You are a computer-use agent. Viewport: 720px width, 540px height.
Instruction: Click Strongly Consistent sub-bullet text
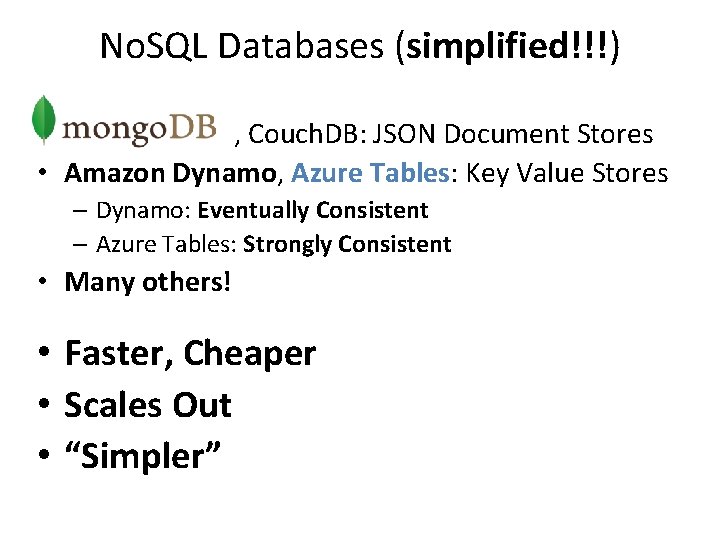[x=347, y=244]
